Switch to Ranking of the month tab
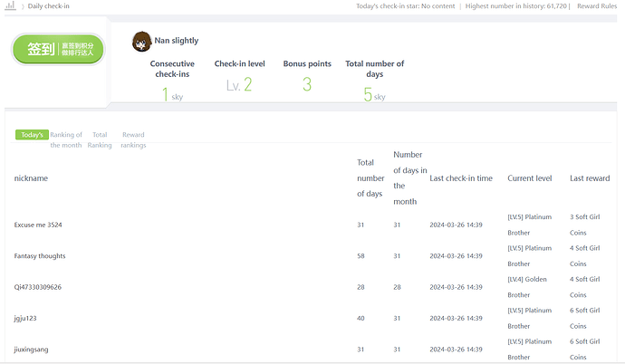Image resolution: width=625 pixels, height=364 pixels. pos(66,139)
